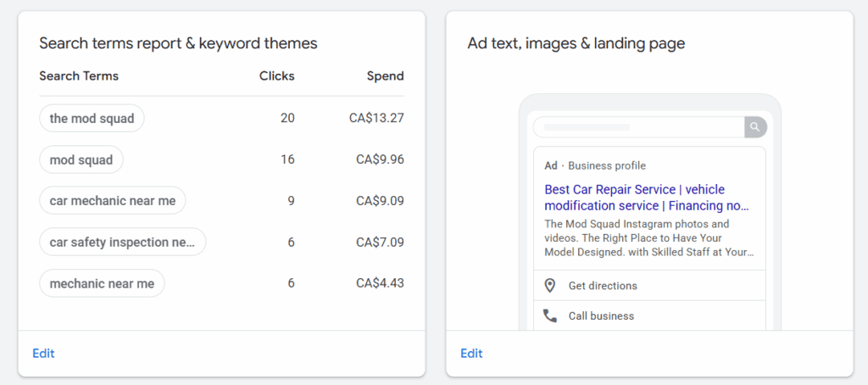The image size is (868, 385).
Task: Click the location pin icon beside Get directions
Action: point(549,286)
